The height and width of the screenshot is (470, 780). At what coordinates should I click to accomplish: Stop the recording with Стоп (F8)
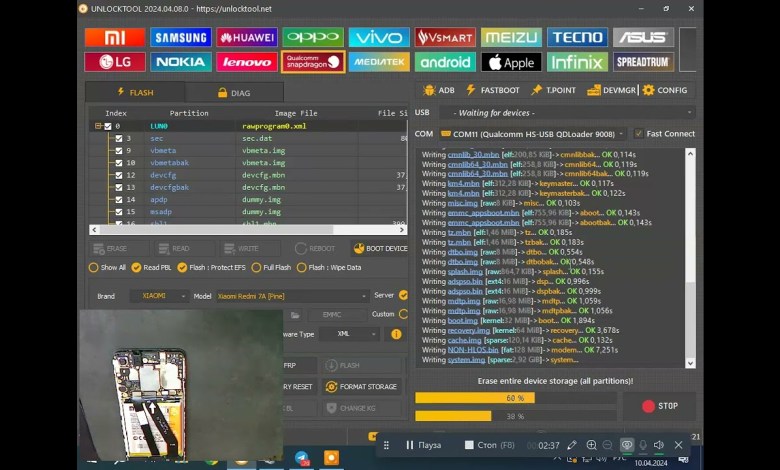coord(489,445)
